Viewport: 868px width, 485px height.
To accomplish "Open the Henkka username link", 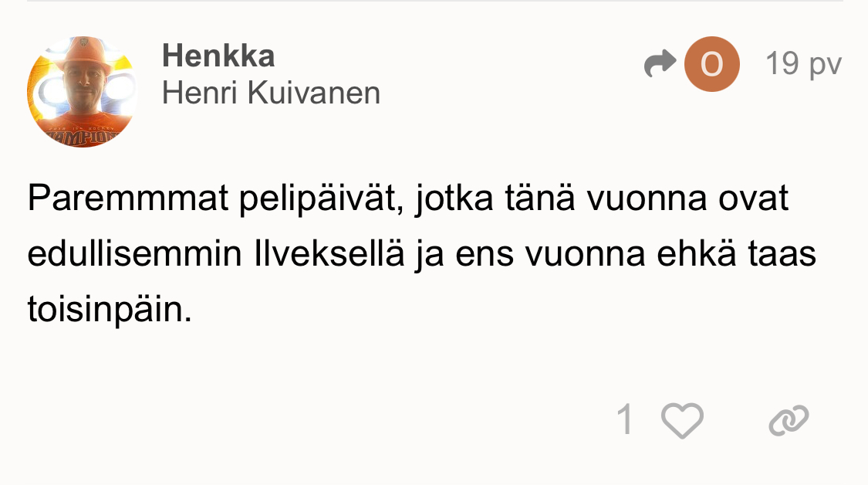I will (x=218, y=56).
